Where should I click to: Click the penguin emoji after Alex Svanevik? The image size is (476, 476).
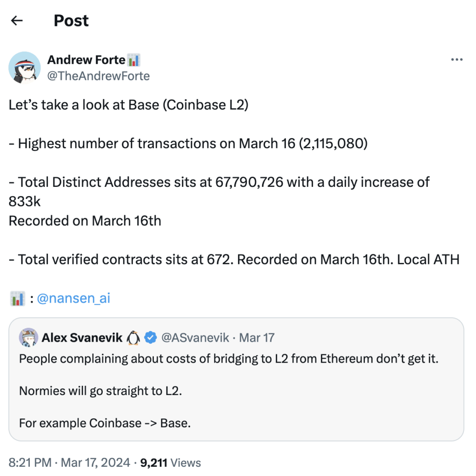[133, 338]
